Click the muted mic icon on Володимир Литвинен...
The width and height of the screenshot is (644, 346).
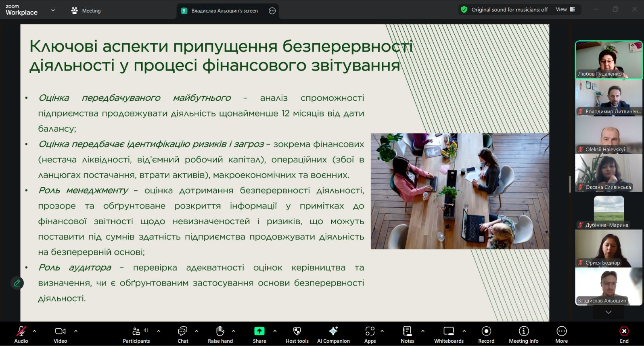click(581, 112)
